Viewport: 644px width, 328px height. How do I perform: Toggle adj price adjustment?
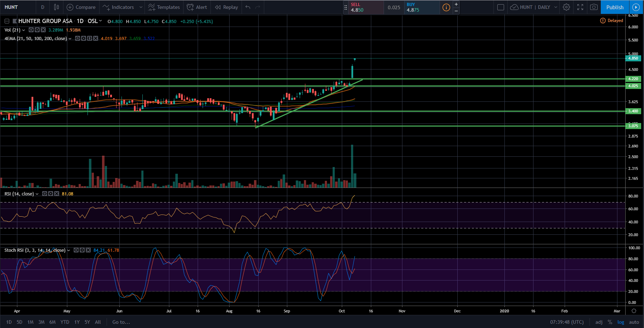(599, 322)
